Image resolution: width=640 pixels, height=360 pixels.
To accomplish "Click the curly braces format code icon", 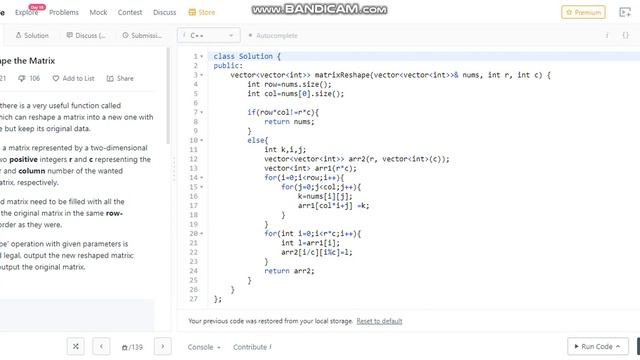I will pyautogui.click(x=625, y=36).
